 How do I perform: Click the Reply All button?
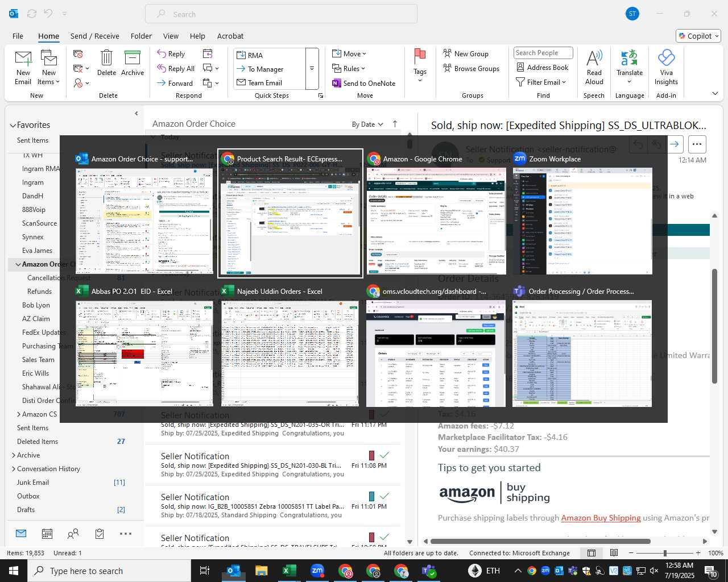[x=176, y=69]
